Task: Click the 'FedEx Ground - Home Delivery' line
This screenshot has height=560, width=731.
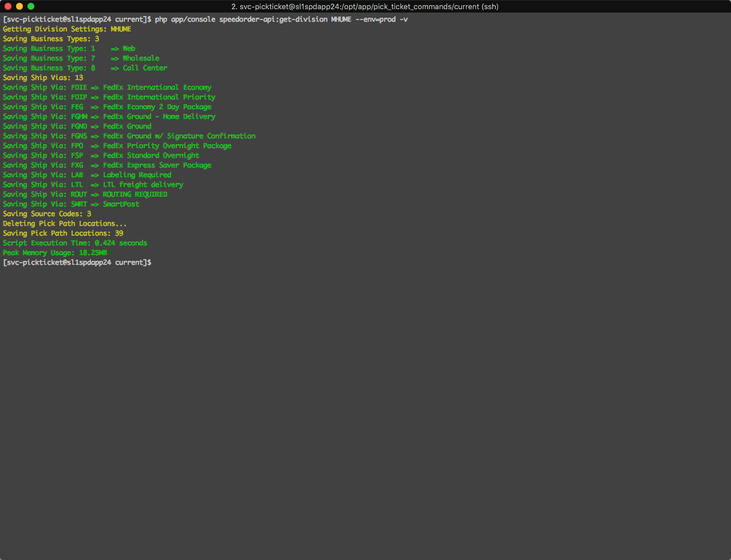Action: [x=109, y=117]
